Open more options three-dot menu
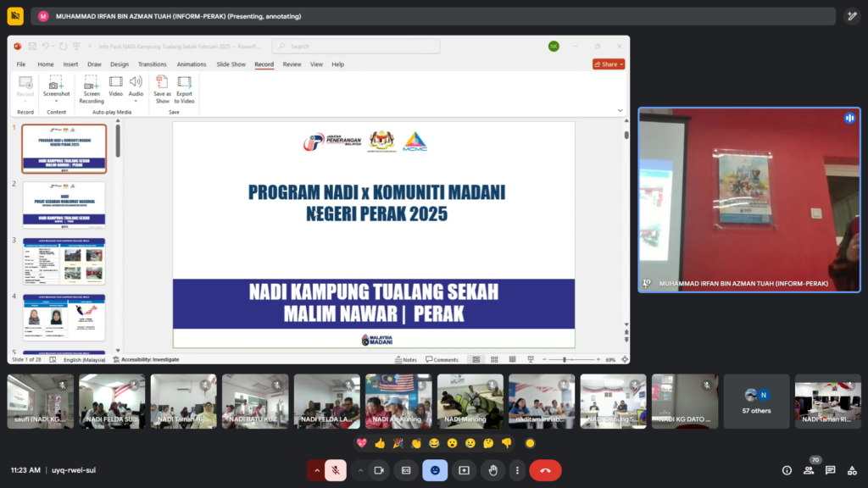 point(517,470)
